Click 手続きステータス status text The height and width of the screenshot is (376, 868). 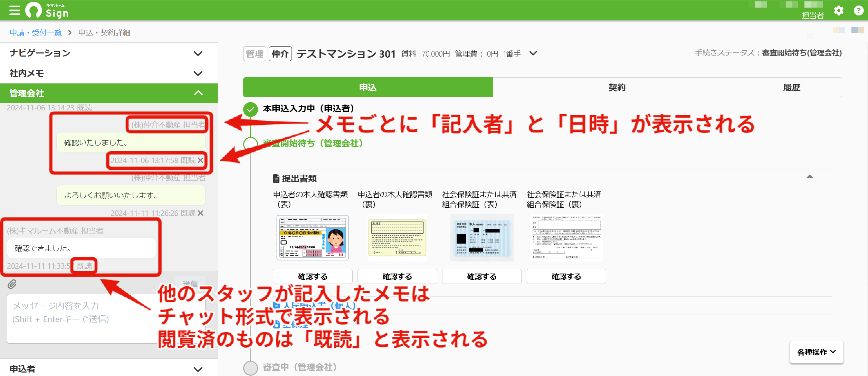[x=768, y=53]
